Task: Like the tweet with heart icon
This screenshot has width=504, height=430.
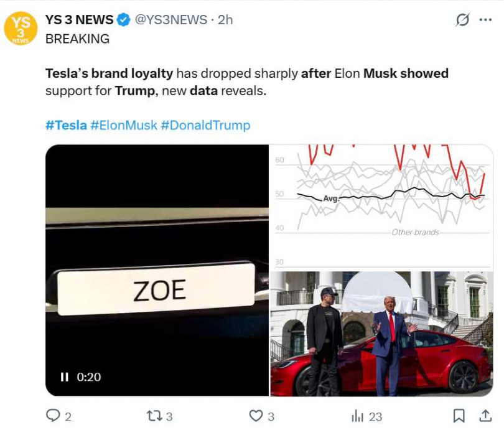Action: pos(256,416)
